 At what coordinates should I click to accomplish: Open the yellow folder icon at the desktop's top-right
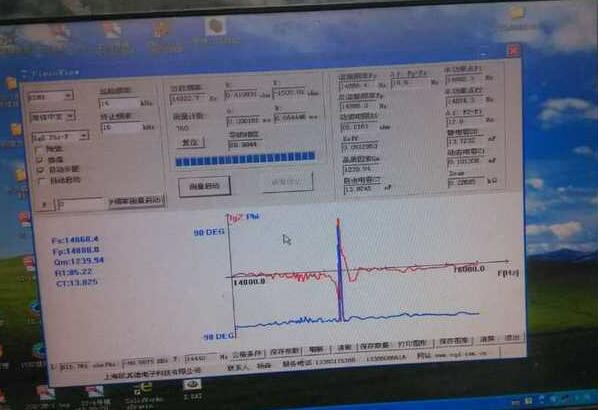517,13
